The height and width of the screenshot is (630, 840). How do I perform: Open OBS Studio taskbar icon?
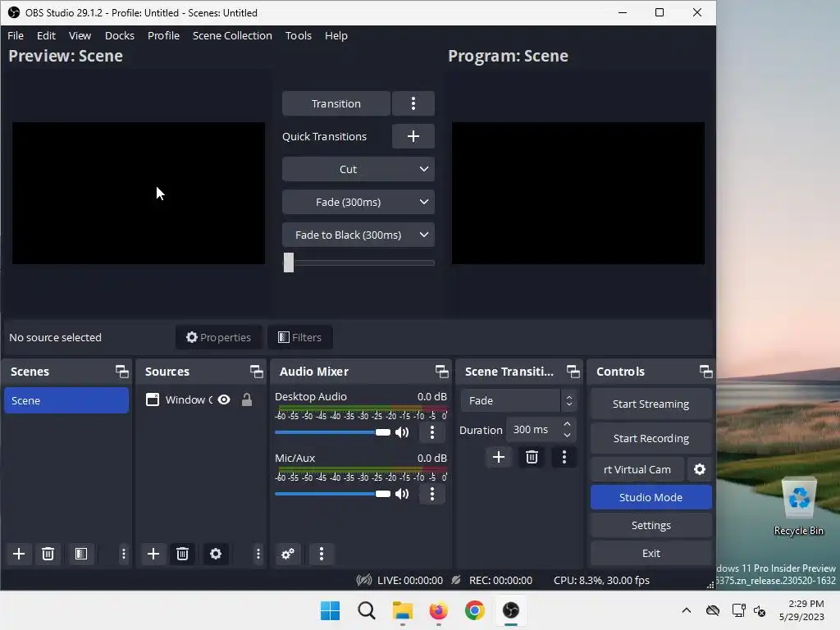[511, 610]
